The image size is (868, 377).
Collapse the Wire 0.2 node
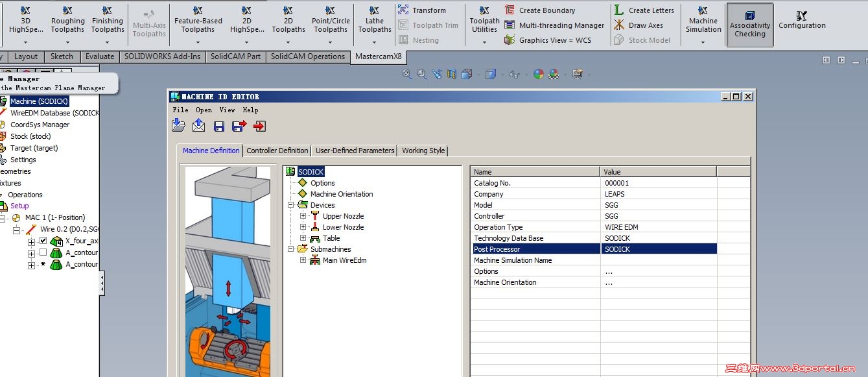coord(17,230)
